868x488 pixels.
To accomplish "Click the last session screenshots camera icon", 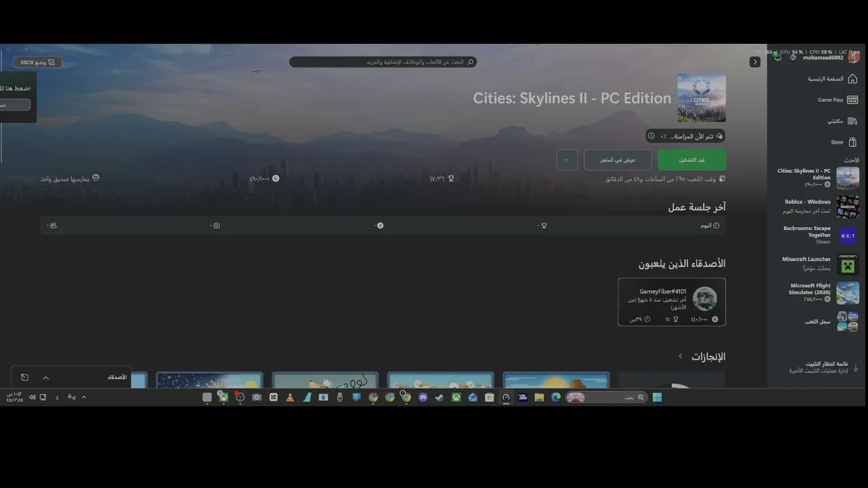I will pyautogui.click(x=216, y=226).
